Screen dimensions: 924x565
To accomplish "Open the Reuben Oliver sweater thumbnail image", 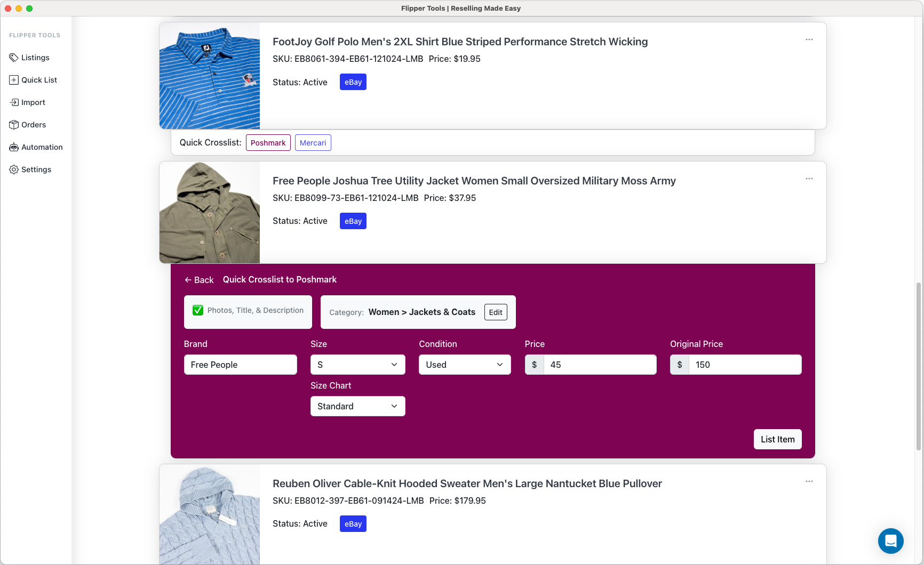I will [210, 515].
